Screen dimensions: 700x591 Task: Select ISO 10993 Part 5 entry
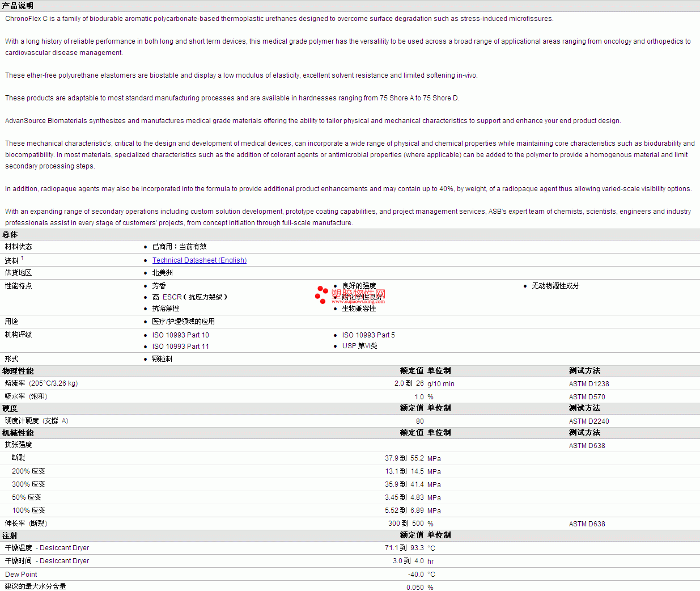(368, 335)
